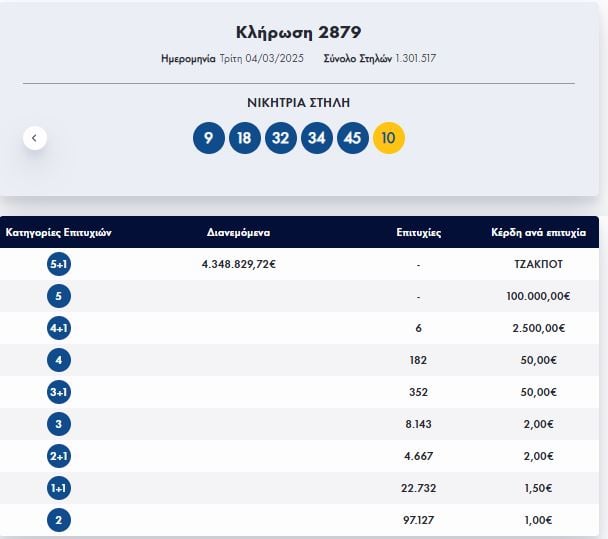Select the blue ball numbered 34
The height and width of the screenshot is (539, 608).
[x=317, y=138]
